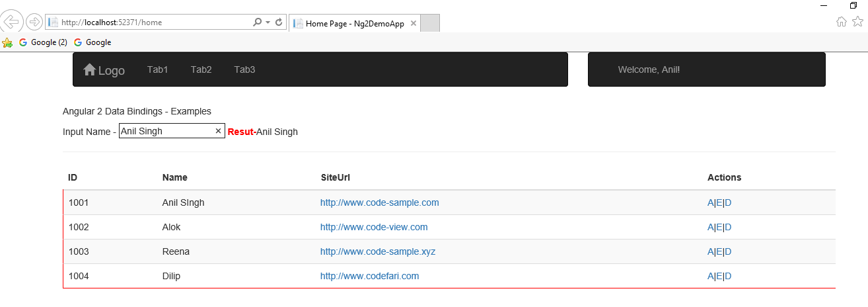This screenshot has width=868, height=307.
Task: Expand the address bar autocomplete dropdown arrow
Action: pyautogui.click(x=268, y=22)
